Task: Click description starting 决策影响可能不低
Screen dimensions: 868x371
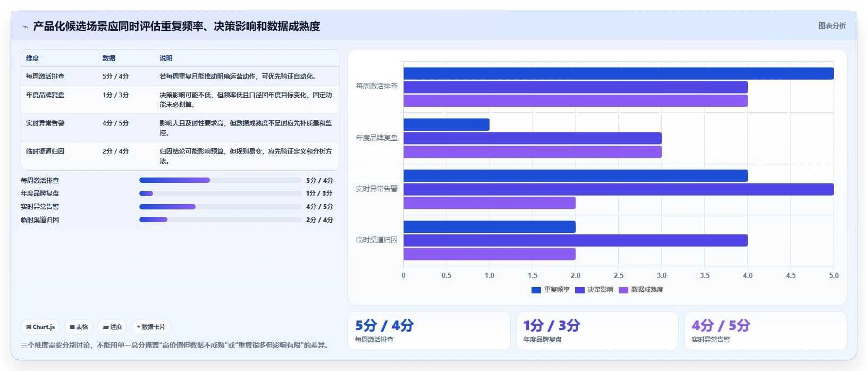Action: coord(246,100)
